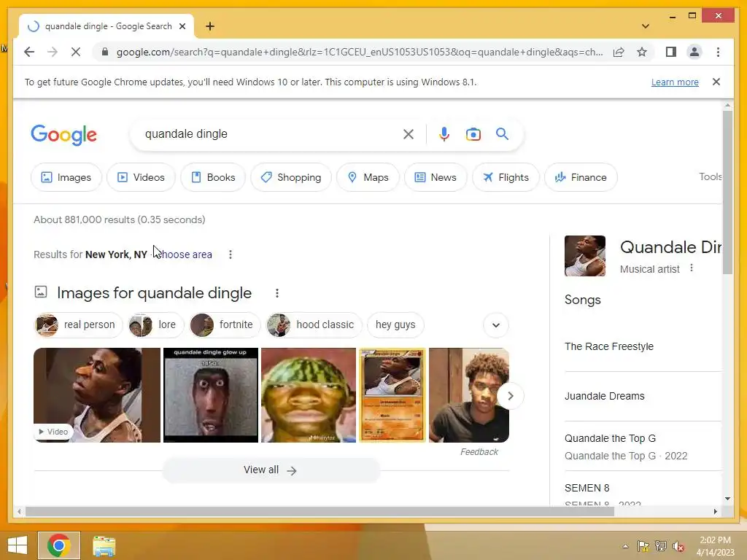
Task: Switch to News results
Action: coord(436,177)
